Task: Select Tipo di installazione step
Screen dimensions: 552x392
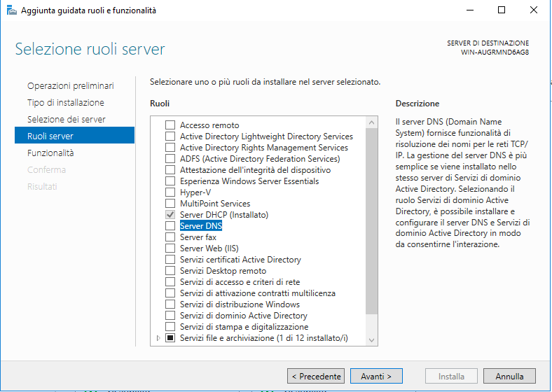Action: coord(65,102)
